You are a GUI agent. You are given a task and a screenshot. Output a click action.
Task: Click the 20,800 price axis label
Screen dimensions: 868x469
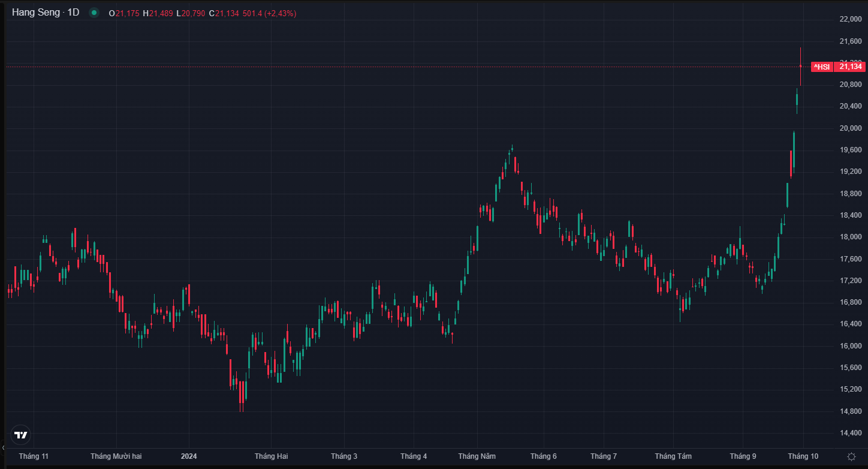(851, 85)
